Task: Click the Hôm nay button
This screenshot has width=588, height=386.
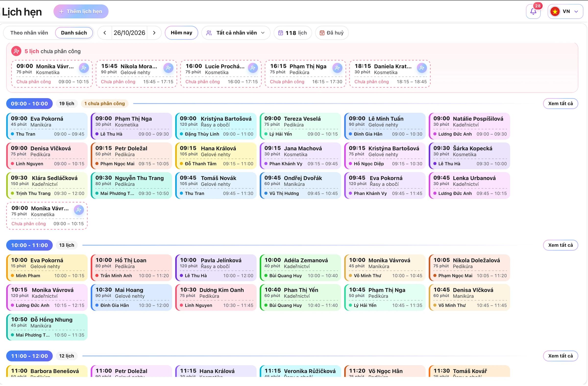Action: coord(182,33)
